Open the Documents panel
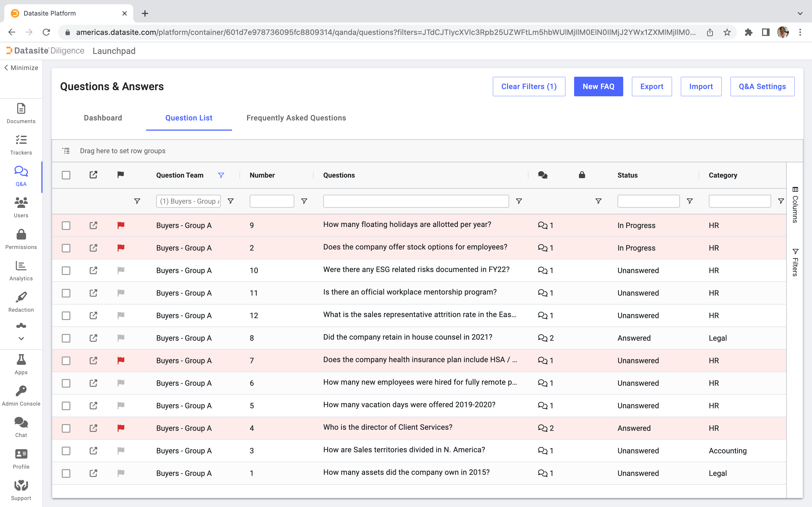This screenshot has height=507, width=812. pos(21,113)
